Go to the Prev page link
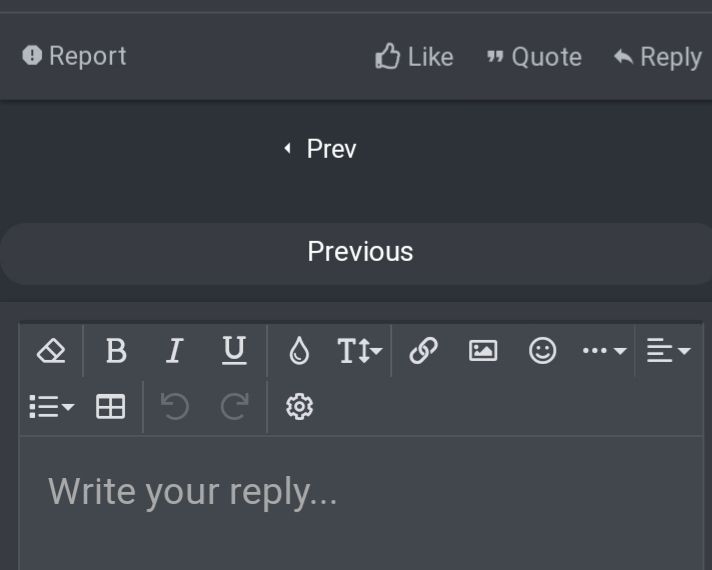The image size is (712, 570). click(321, 149)
